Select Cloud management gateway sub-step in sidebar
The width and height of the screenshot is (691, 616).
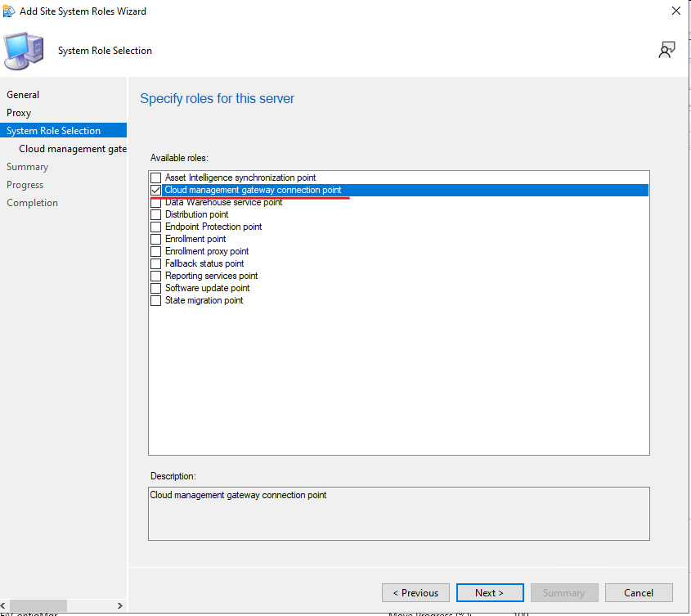click(73, 149)
